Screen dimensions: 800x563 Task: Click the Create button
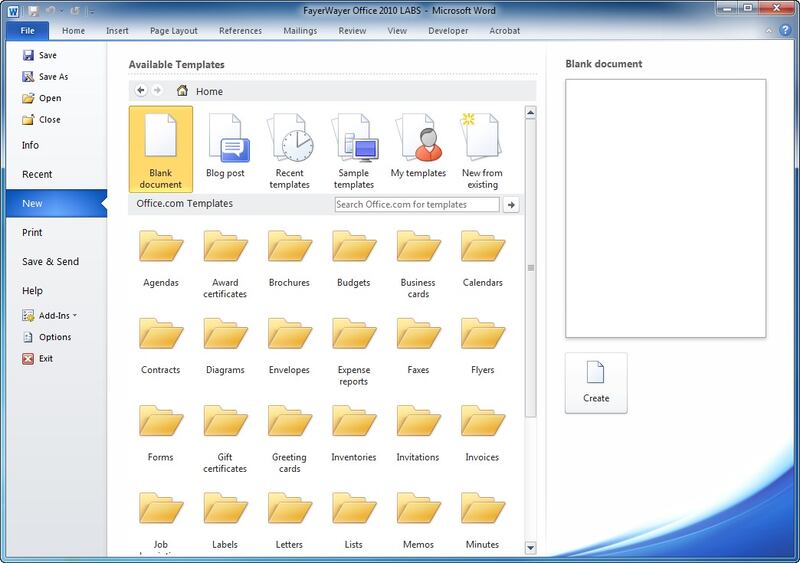point(596,382)
